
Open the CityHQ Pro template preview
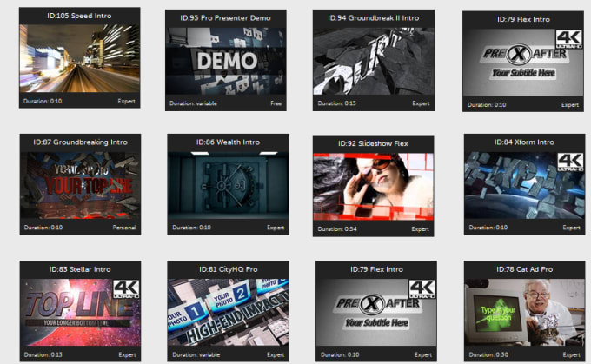[224, 313]
